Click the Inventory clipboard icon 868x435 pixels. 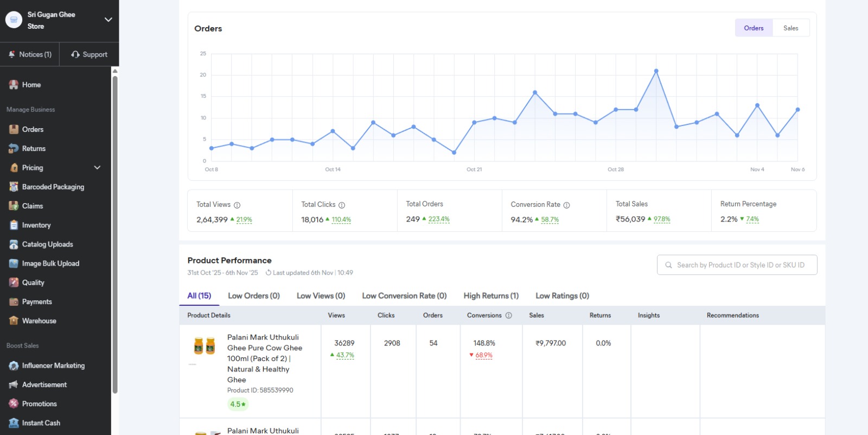point(14,225)
